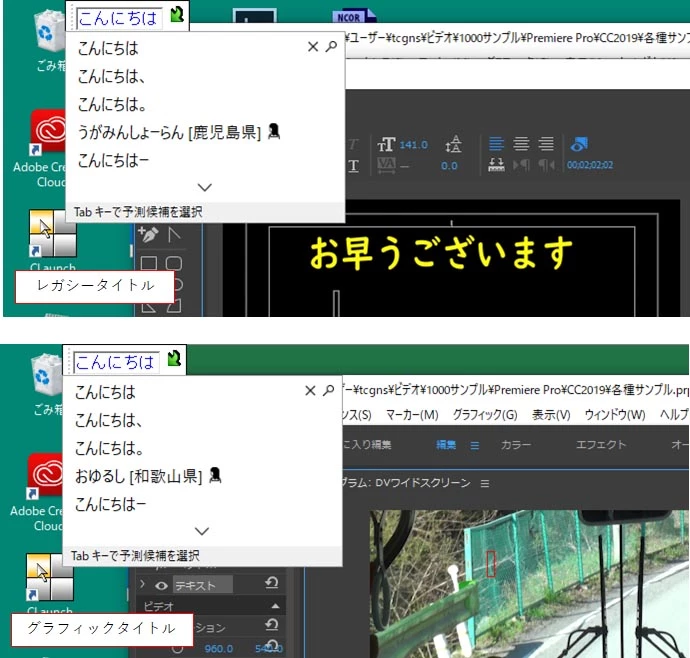Toggle visibility eye of the テキスト layer

point(161,585)
